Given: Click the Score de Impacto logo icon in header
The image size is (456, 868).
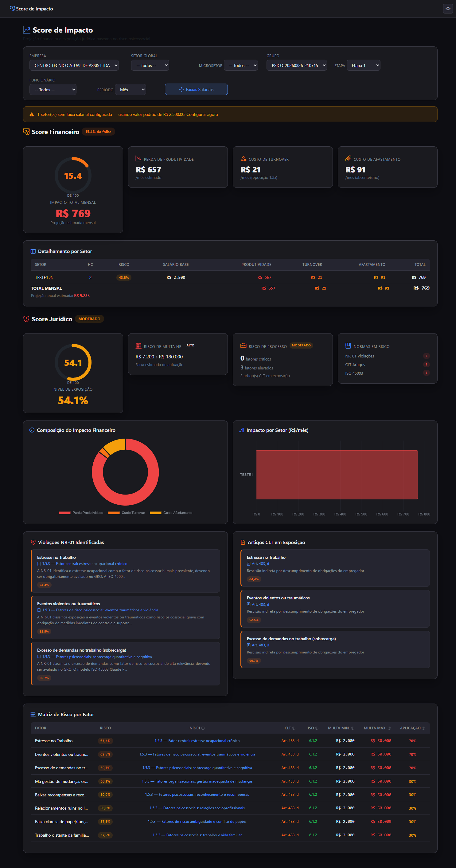Looking at the screenshot, I should pos(13,8).
